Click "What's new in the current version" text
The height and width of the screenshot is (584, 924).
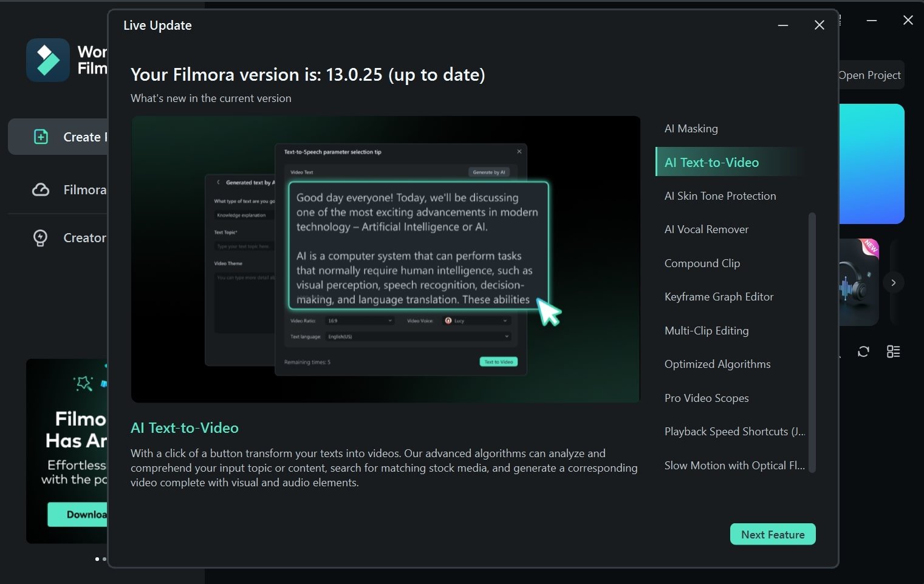pos(211,98)
